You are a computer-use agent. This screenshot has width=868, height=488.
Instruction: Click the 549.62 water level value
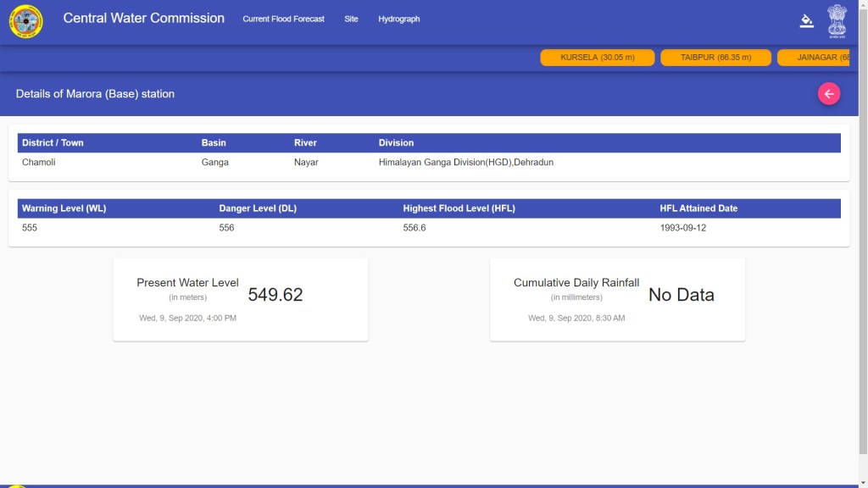pos(275,295)
